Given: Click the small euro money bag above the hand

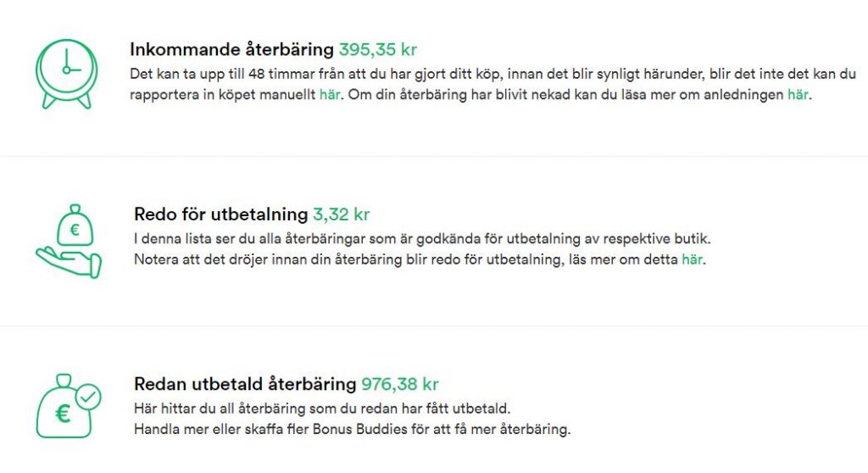Looking at the screenshot, I should [x=75, y=225].
